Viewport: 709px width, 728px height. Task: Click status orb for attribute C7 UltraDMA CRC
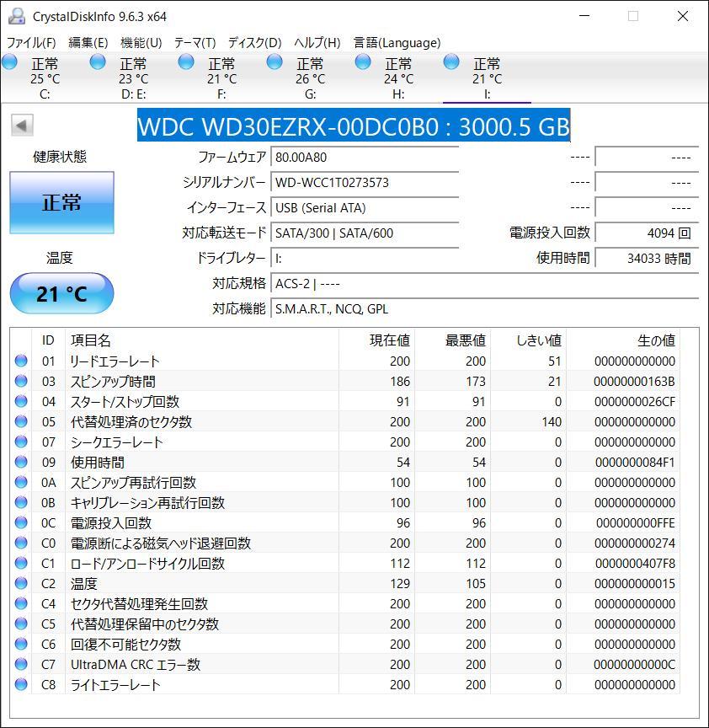(21, 664)
